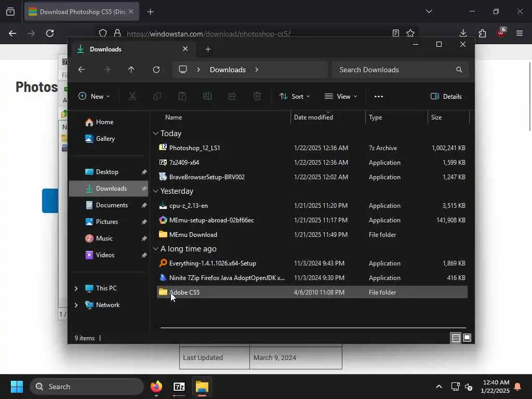The height and width of the screenshot is (399, 532).
Task: Collapse the Today group
Action: point(156,134)
